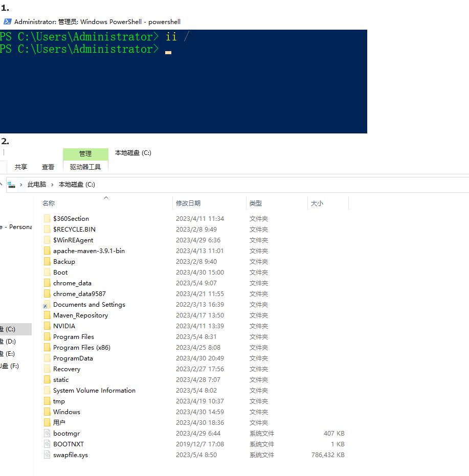Click the Documents and Settings shortcut folder icon

[x=48, y=304]
